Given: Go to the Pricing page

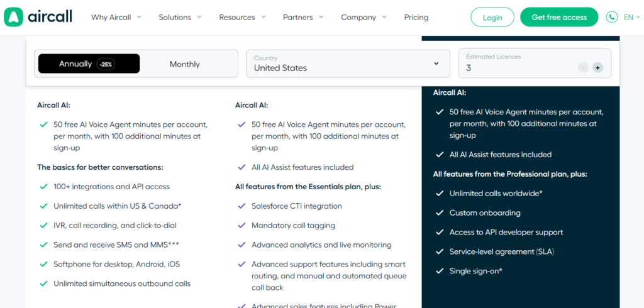Looking at the screenshot, I should tap(416, 18).
